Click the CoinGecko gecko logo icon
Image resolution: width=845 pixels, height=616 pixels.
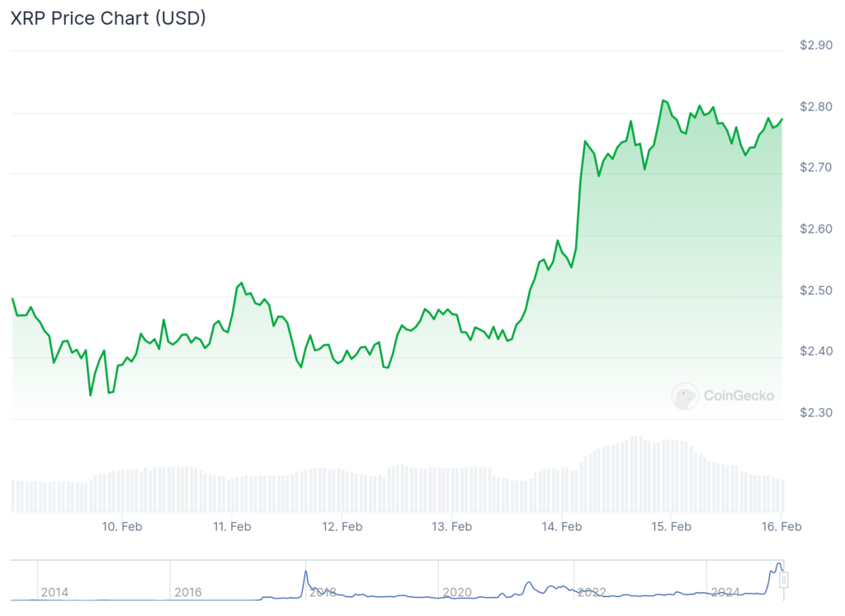pyautogui.click(x=685, y=396)
